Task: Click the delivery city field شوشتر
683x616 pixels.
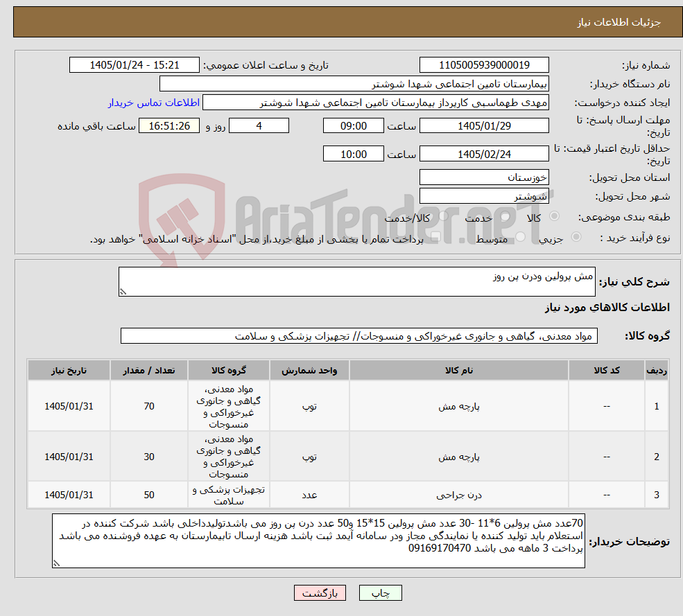Action: (484, 196)
